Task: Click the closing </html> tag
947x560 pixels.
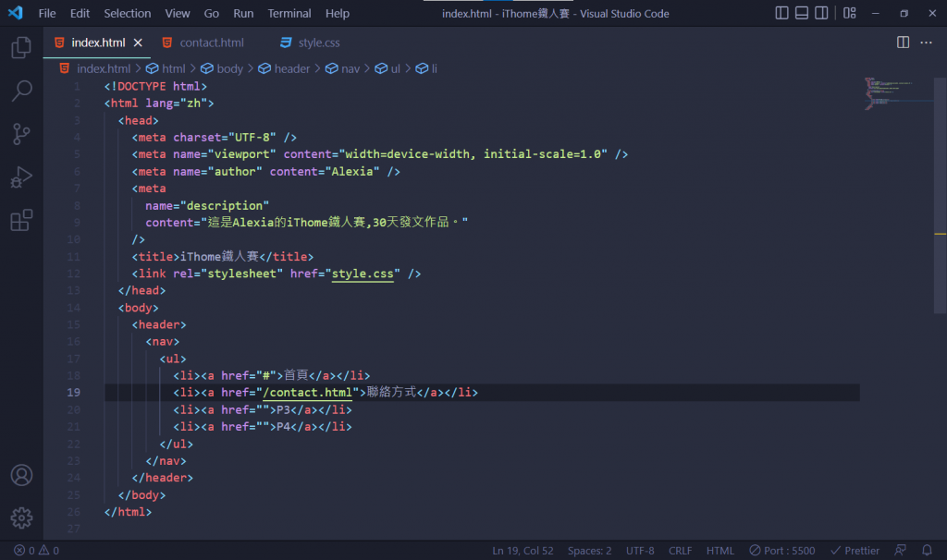Action: 128,512
